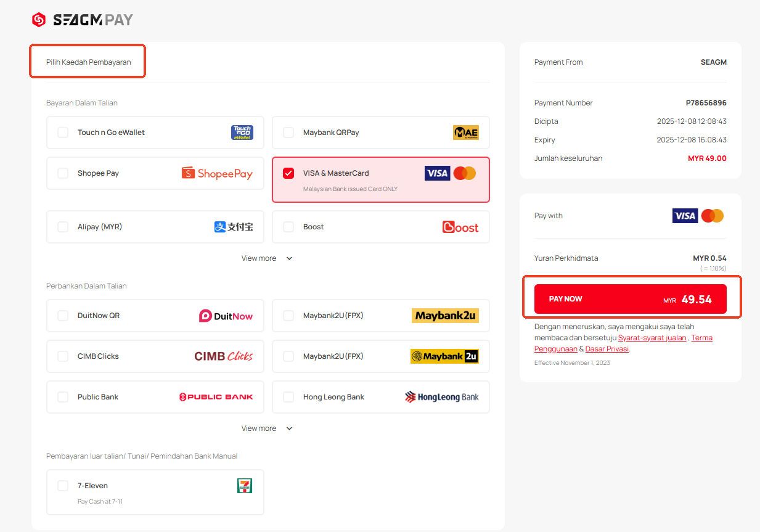The width and height of the screenshot is (760, 532).
Task: Click the Touch n Go eWallet logo
Action: 242,133
